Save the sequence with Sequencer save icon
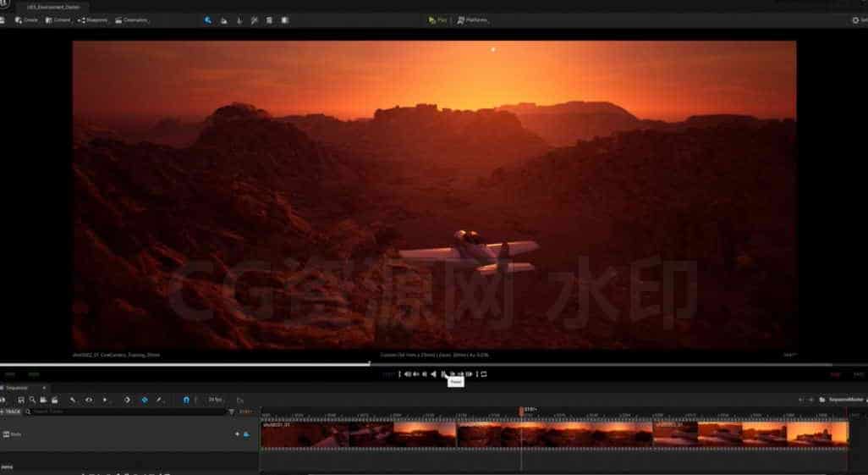The height and width of the screenshot is (475, 868). [21, 400]
